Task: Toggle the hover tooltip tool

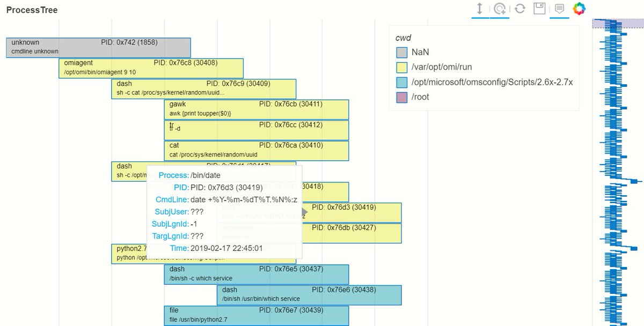Action: coord(559,9)
